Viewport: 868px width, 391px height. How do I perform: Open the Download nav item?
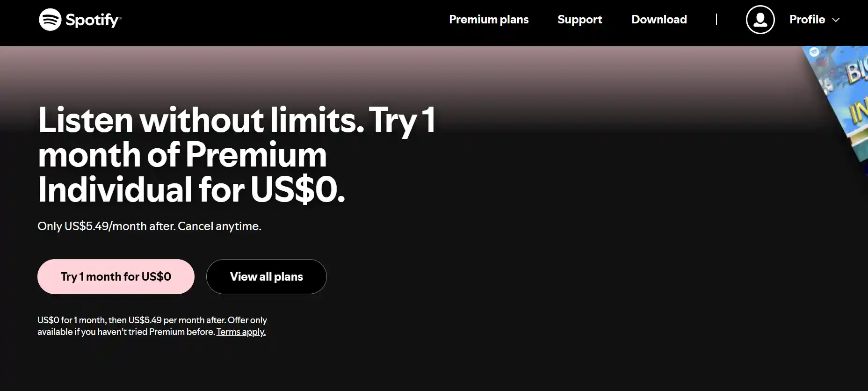tap(659, 20)
